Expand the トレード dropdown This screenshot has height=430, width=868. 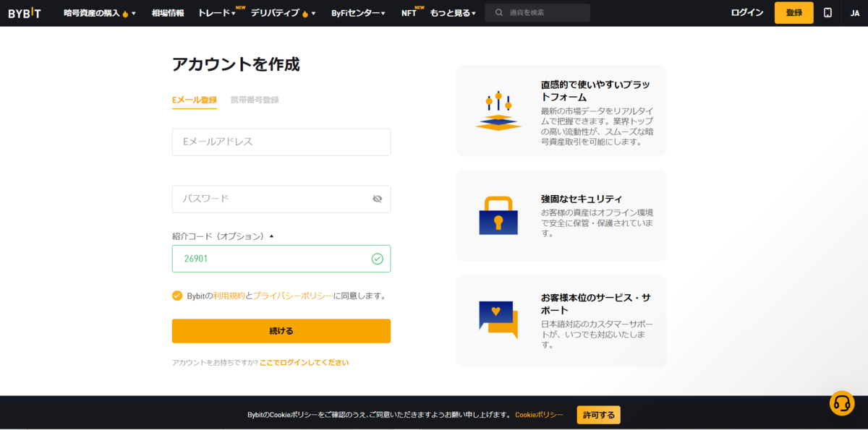point(217,13)
